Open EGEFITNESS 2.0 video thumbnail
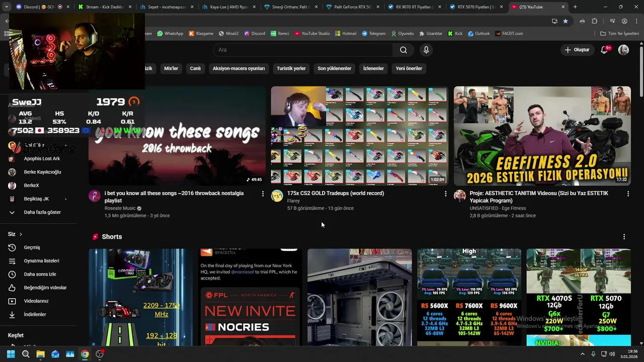This screenshot has width=644, height=362. [542, 136]
